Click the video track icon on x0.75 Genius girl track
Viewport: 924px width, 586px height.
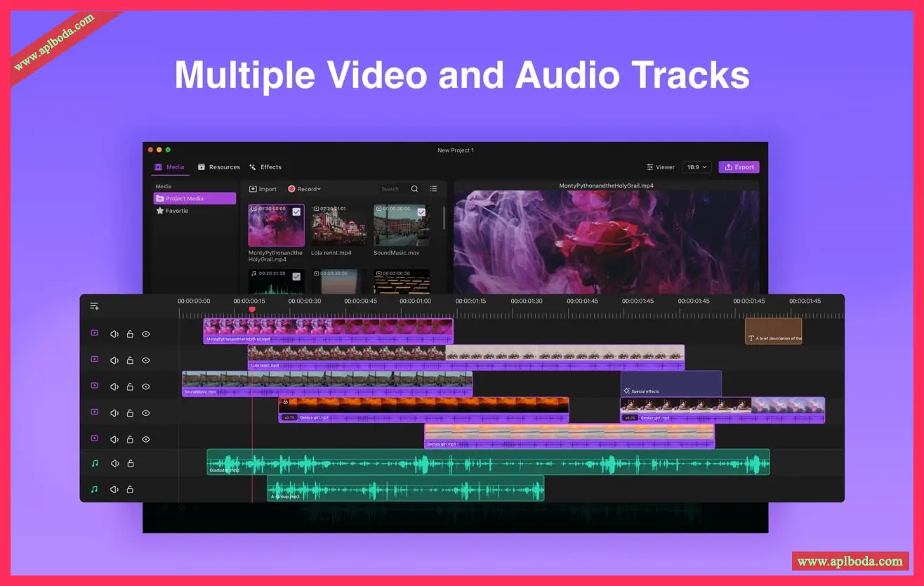click(x=95, y=412)
